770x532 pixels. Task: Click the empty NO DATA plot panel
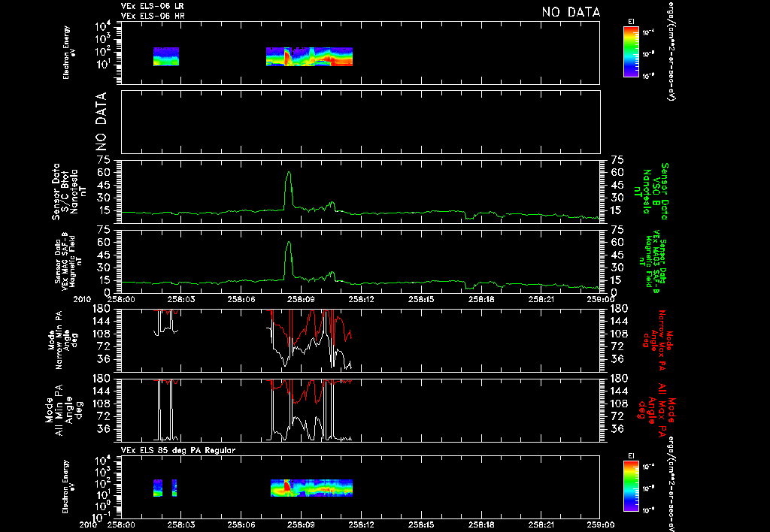click(360, 122)
